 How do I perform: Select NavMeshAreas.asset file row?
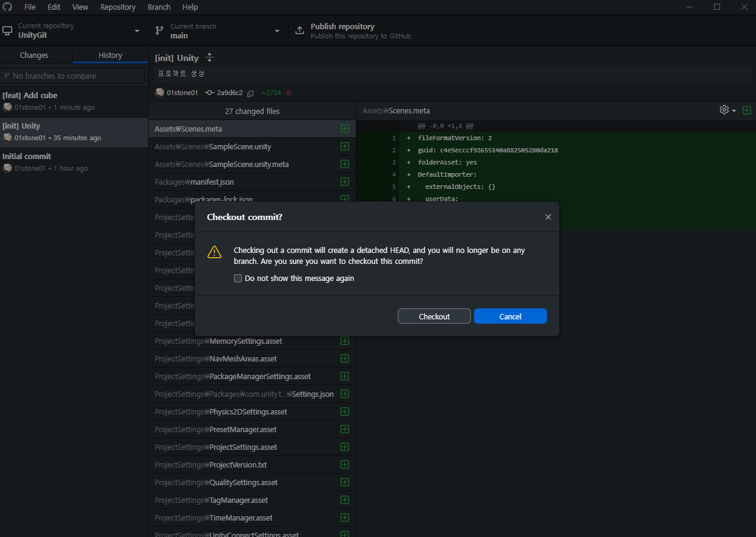252,358
